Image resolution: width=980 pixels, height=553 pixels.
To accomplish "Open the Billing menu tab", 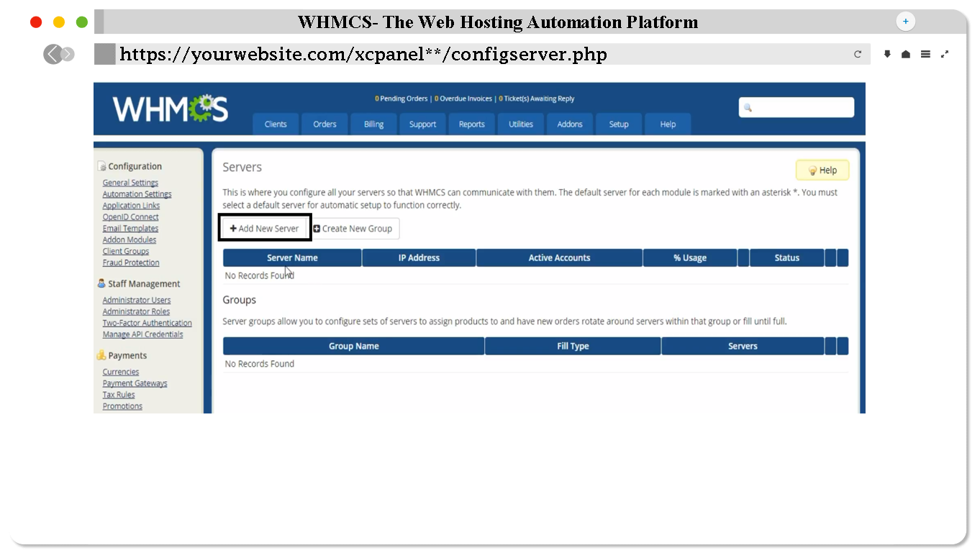I will pyautogui.click(x=373, y=124).
